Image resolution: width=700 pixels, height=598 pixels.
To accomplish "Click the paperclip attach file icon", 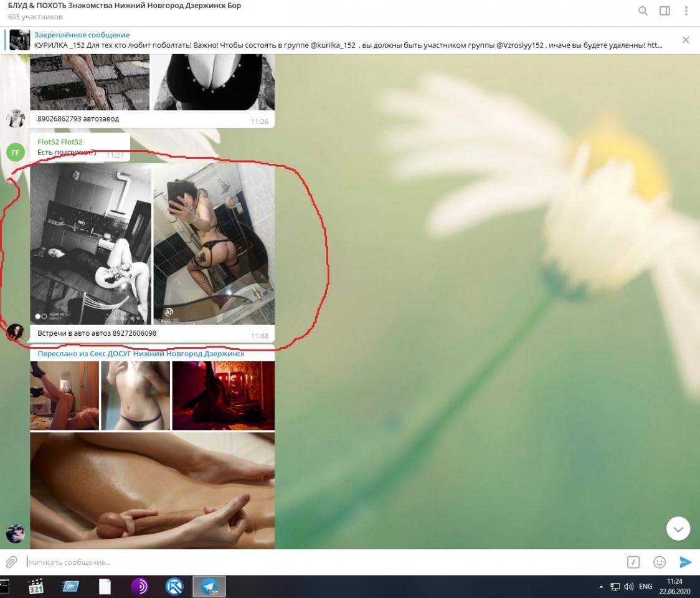I will pyautogui.click(x=11, y=562).
